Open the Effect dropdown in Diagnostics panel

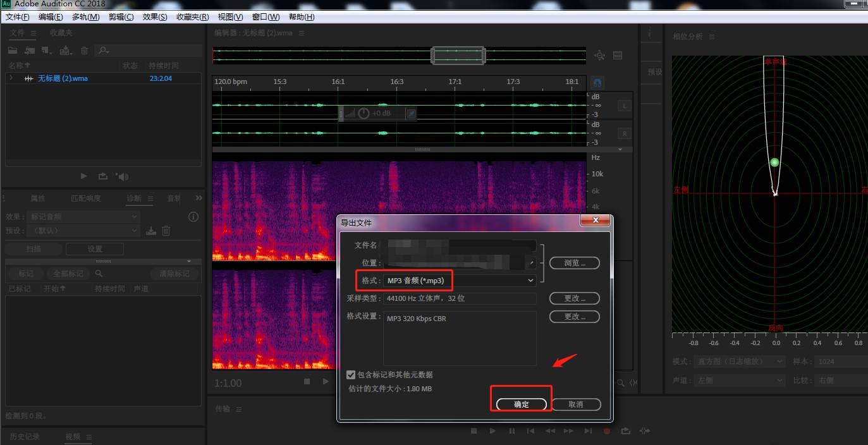point(83,217)
